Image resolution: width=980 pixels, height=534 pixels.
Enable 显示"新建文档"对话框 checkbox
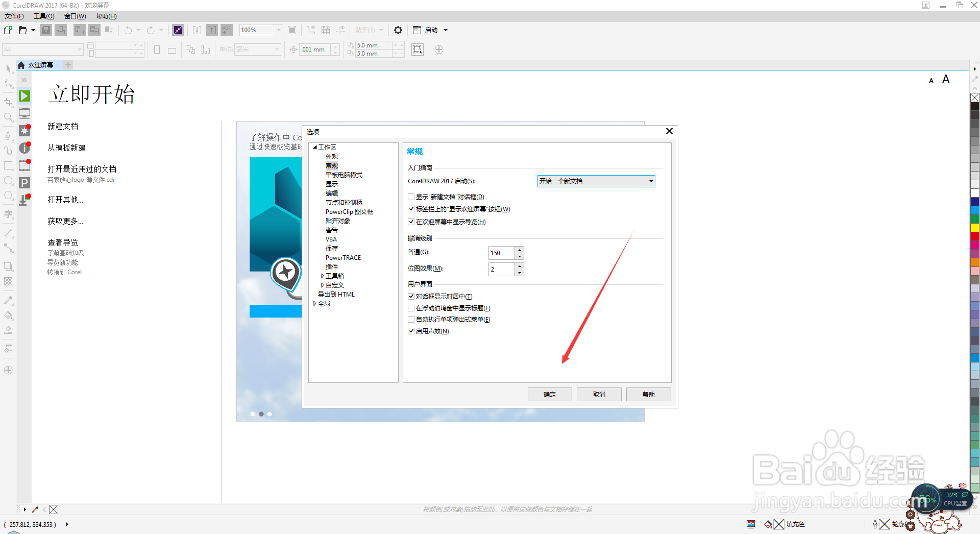(411, 197)
